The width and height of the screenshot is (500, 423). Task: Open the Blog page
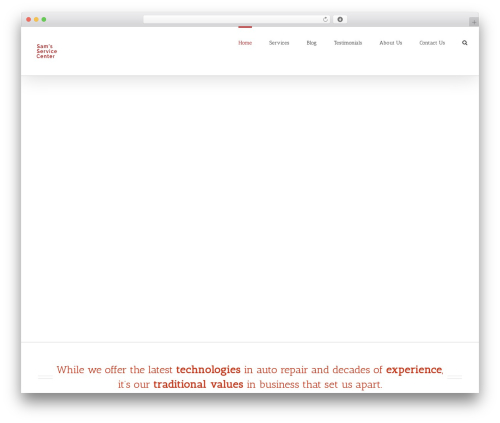point(312,43)
